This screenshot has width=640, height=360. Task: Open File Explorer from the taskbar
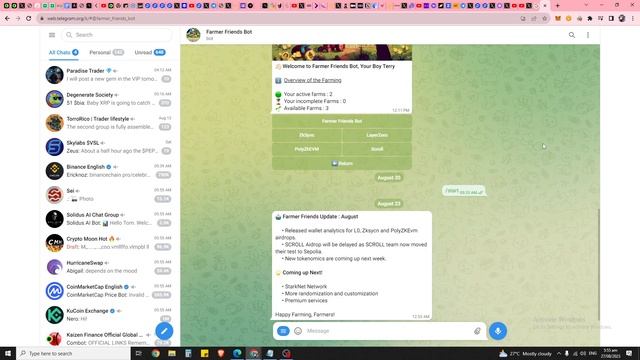click(172, 353)
